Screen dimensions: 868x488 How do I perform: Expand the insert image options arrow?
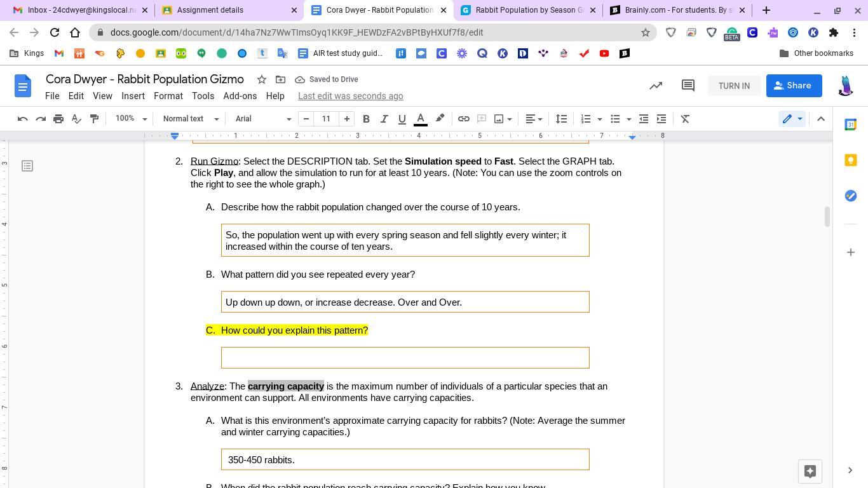(510, 119)
